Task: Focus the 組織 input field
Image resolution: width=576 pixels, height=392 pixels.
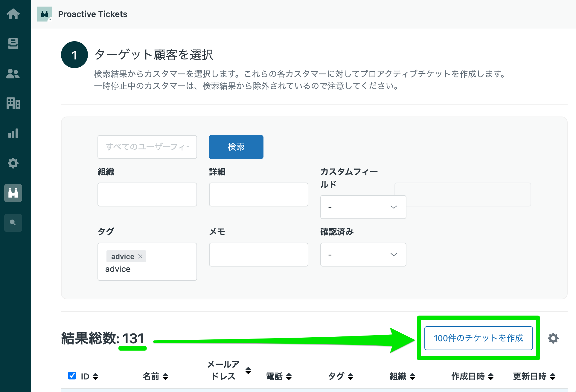Action: [147, 195]
